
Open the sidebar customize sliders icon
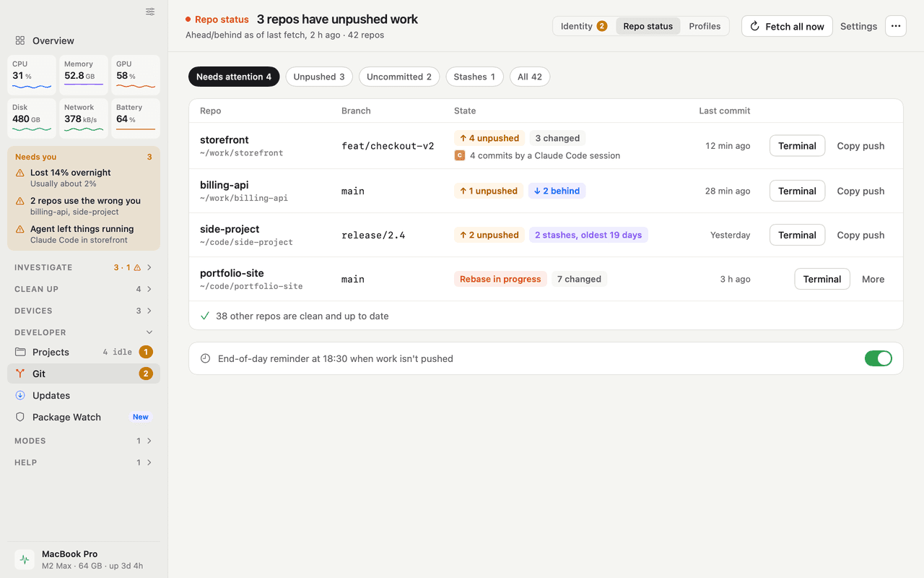[150, 12]
